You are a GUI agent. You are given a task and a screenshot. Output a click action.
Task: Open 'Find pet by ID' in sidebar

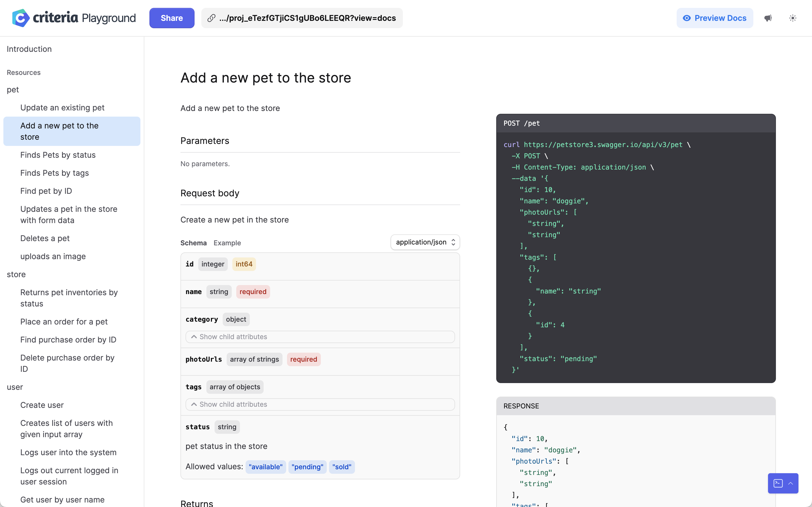pos(46,191)
